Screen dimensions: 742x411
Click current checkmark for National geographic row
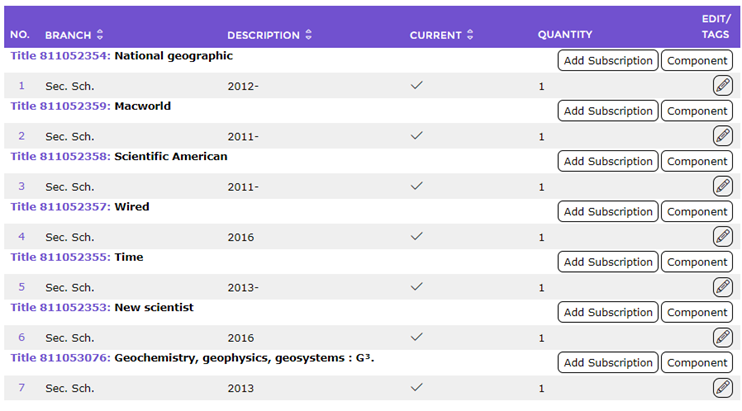(416, 85)
